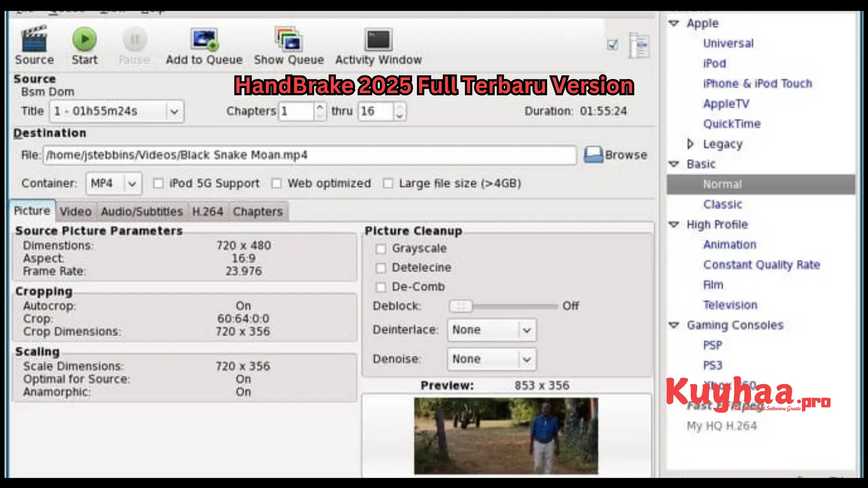Check the Web optimized option

277,183
